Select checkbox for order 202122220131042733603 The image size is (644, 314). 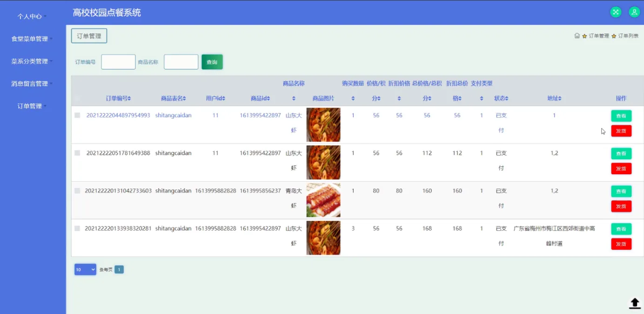pos(77,191)
